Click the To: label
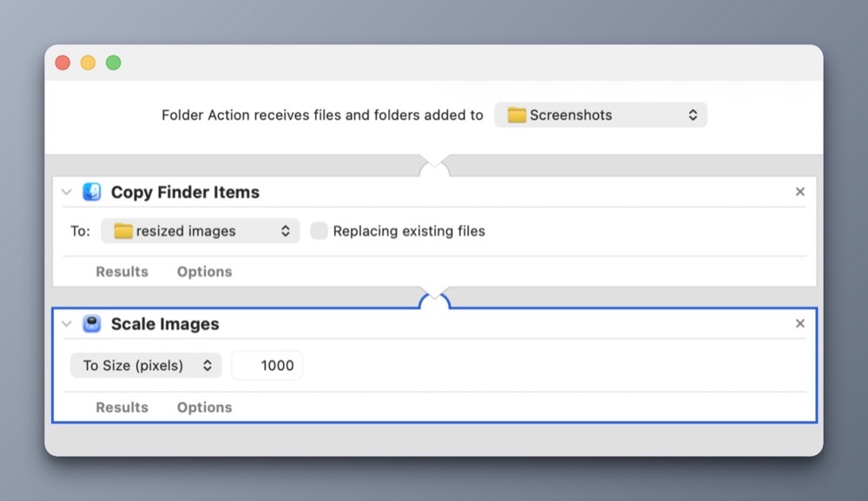This screenshot has width=868, height=501. point(80,231)
